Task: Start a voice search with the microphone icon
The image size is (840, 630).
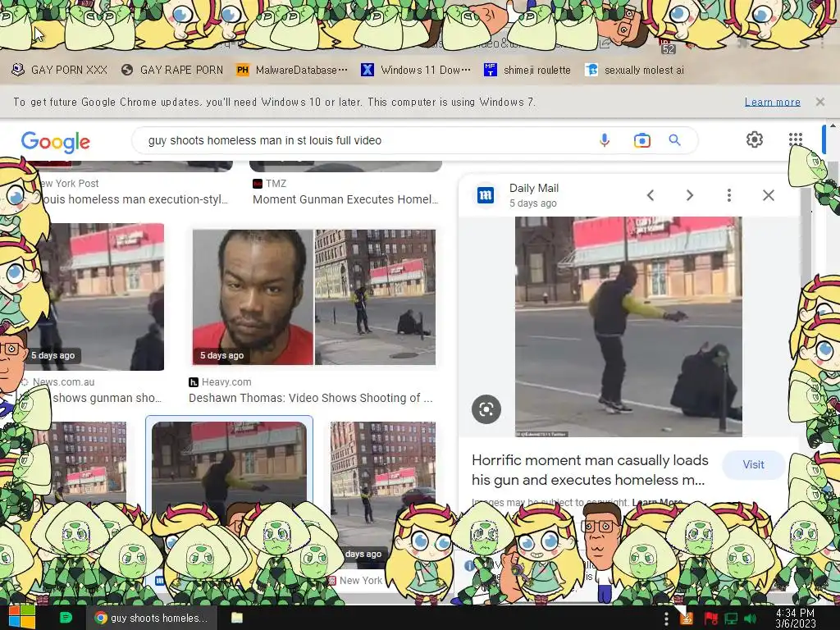Action: [x=605, y=140]
